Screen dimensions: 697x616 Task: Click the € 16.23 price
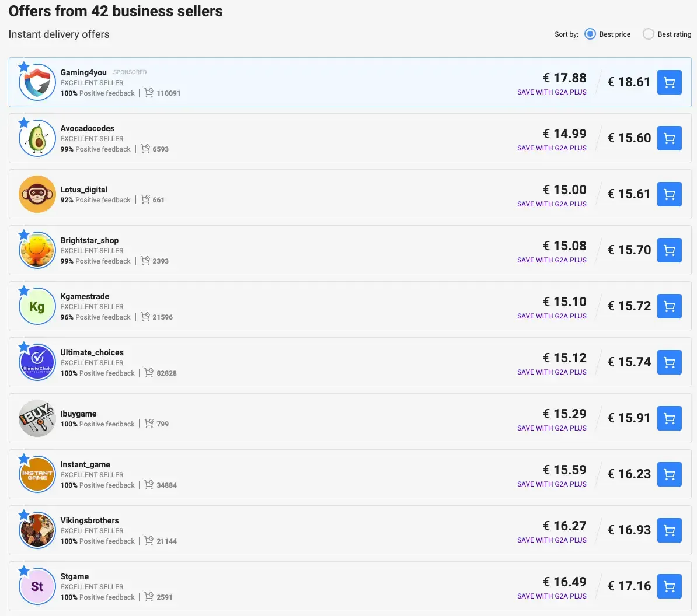(629, 474)
